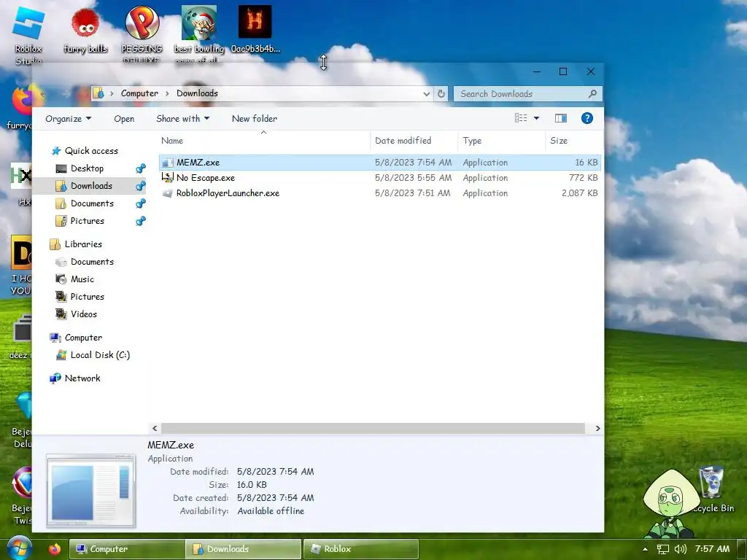The height and width of the screenshot is (560, 747).
Task: Select Downloads in the navigation pane
Action: coord(91,186)
